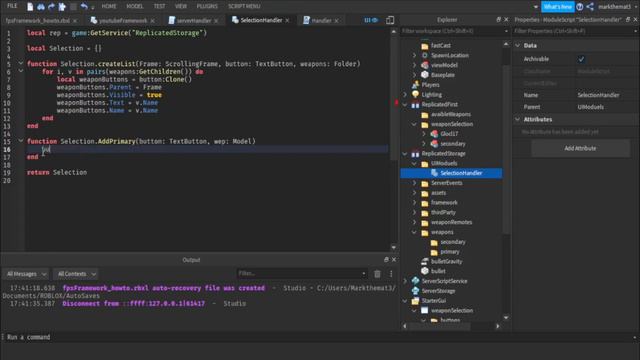This screenshot has width=640, height=360.
Task: Select the primary folder under weapons
Action: click(449, 252)
